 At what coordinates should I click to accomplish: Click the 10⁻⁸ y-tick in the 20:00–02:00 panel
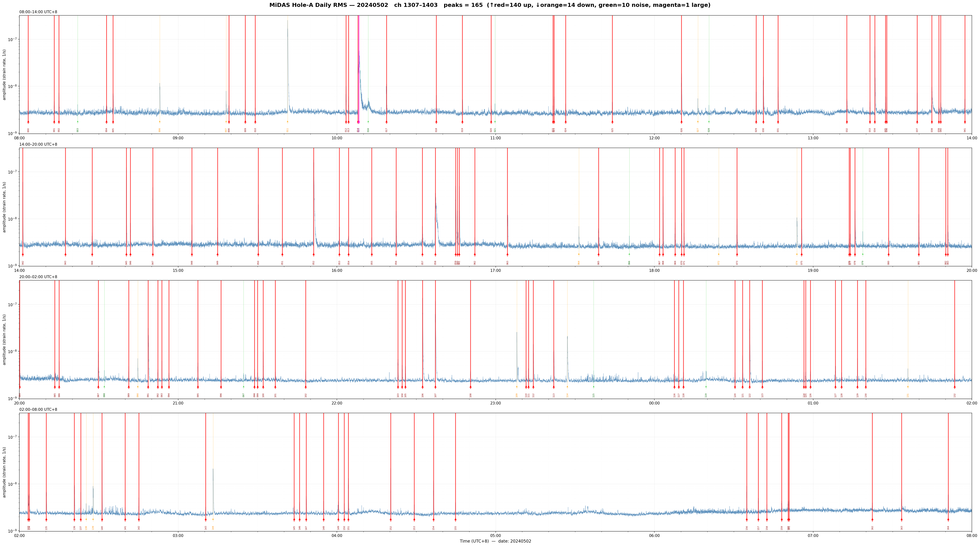12,351
